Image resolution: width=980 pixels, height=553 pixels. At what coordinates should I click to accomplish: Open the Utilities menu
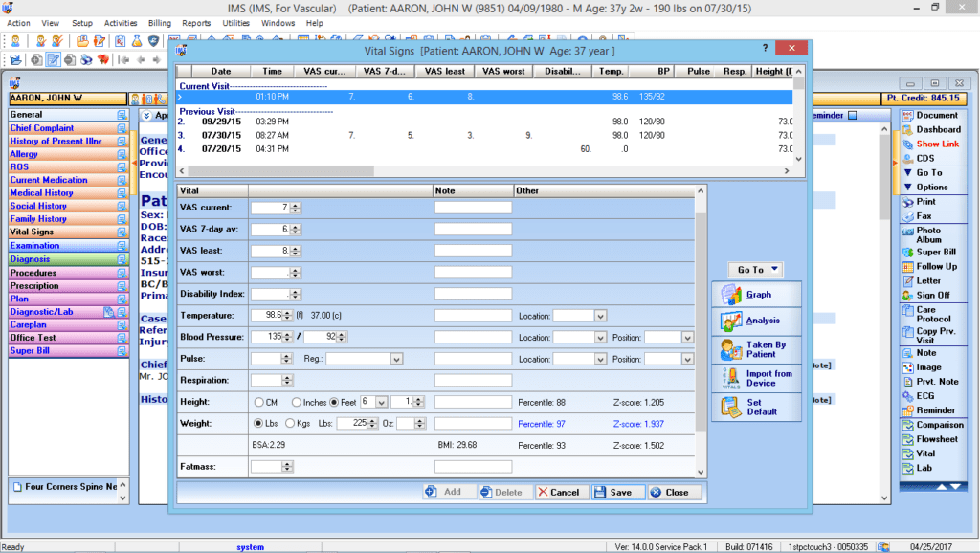[235, 23]
